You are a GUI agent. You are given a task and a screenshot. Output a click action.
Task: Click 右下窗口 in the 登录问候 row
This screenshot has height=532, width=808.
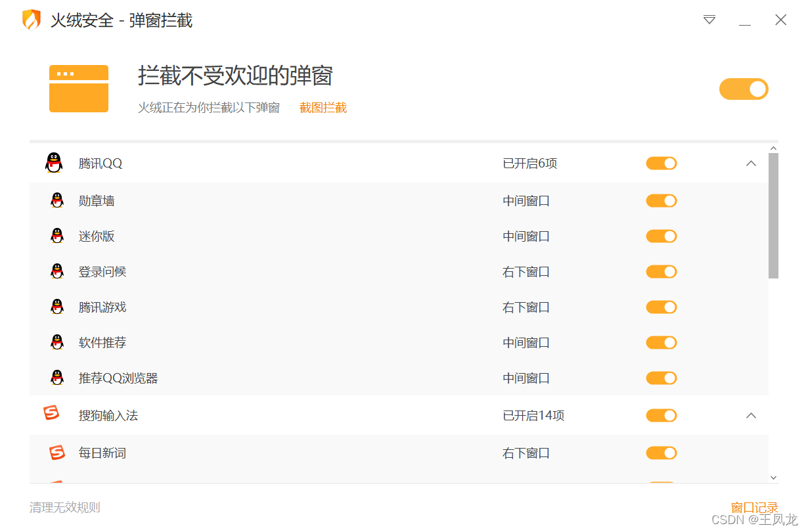(x=526, y=272)
